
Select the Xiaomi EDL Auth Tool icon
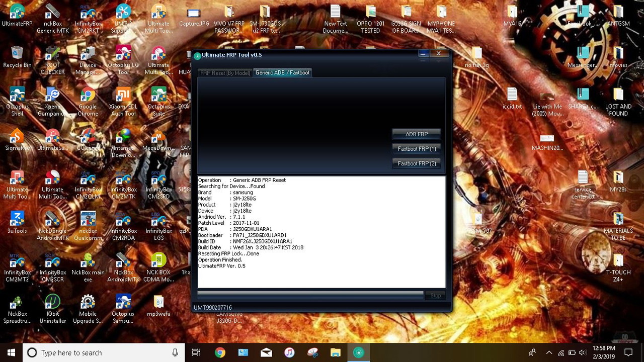click(123, 102)
